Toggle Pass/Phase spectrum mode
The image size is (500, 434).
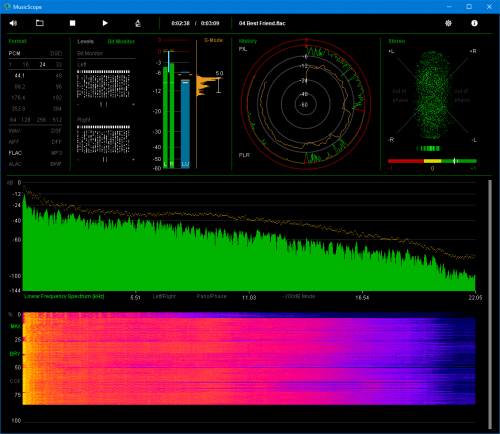tap(211, 296)
